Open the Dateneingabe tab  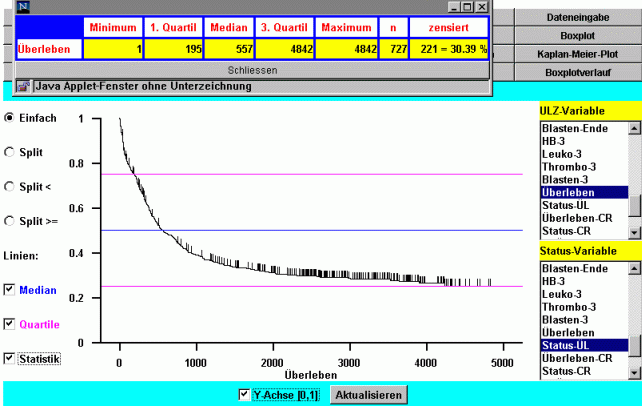[578, 18]
